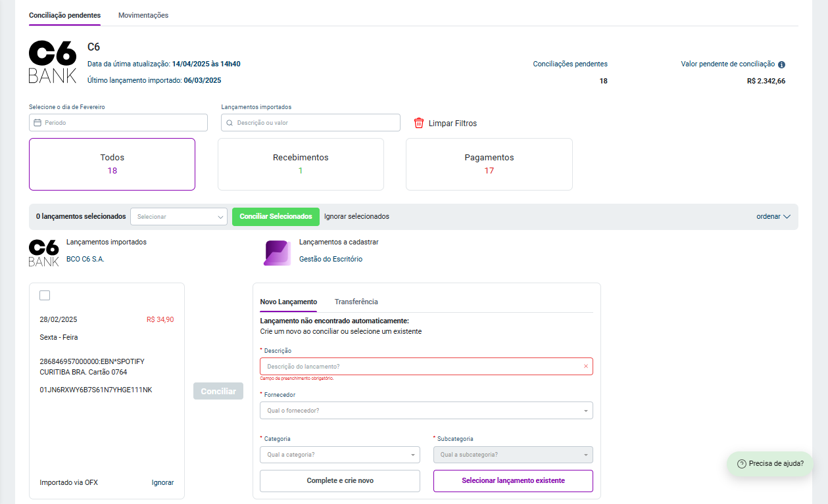Click the Gestão do Escritório link text
This screenshot has width=828, height=504.
pyautogui.click(x=331, y=259)
